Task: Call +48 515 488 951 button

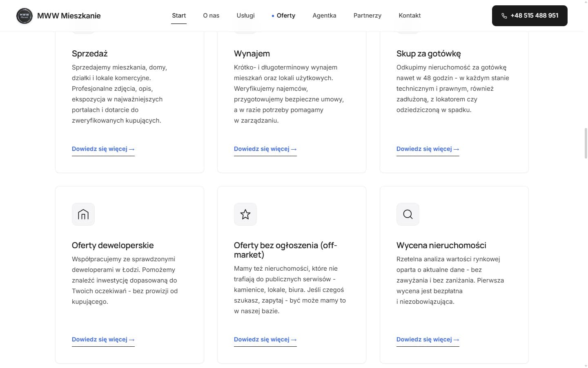Action: 530,16
